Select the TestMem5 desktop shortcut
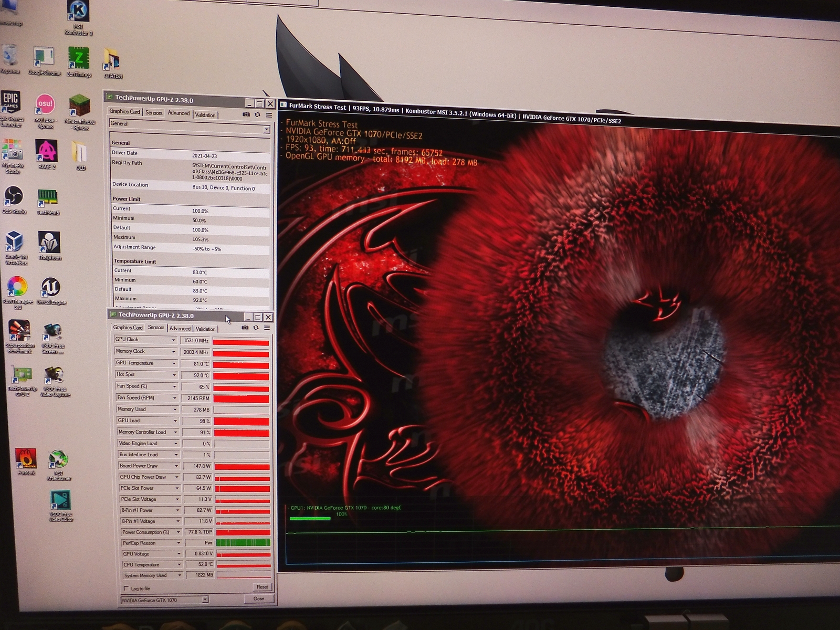The width and height of the screenshot is (840, 630). pyautogui.click(x=48, y=201)
